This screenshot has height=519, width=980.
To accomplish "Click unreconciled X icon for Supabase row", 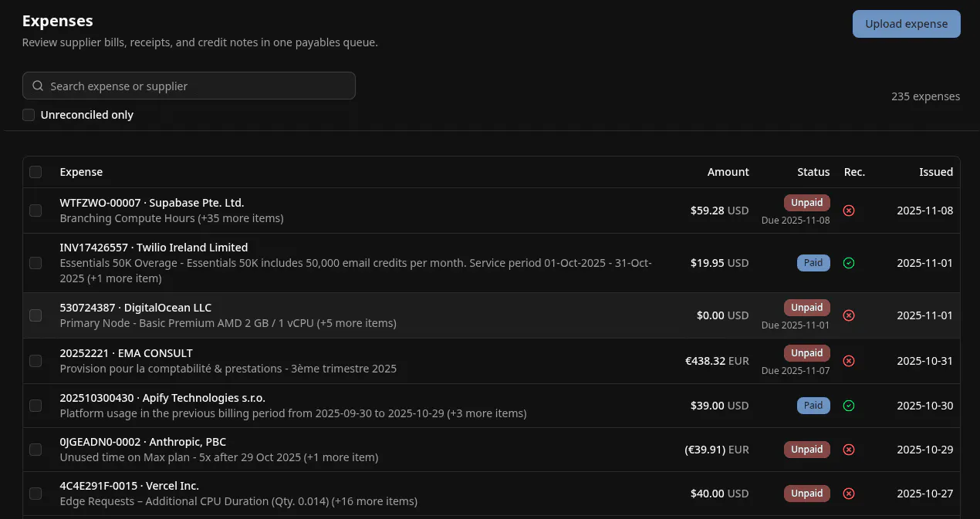I will (x=849, y=211).
